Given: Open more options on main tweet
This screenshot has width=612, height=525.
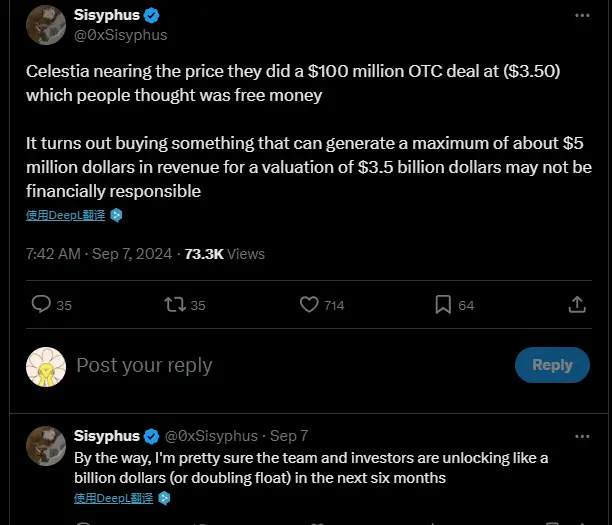Looking at the screenshot, I should (x=582, y=17).
